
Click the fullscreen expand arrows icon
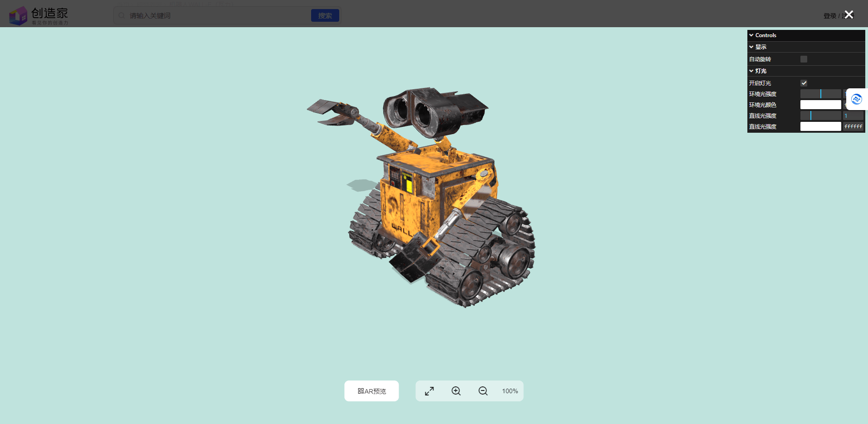pos(429,391)
